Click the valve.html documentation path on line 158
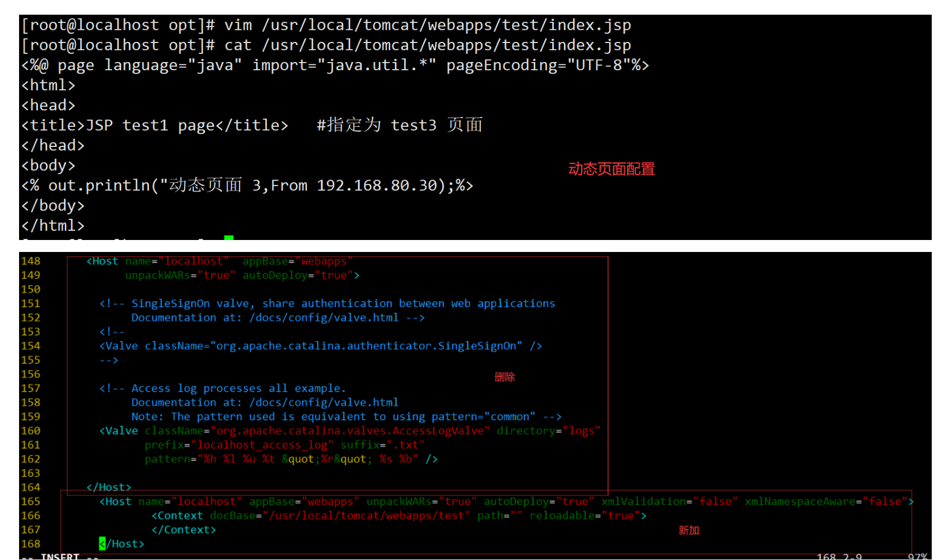The image size is (941, 560). click(324, 403)
